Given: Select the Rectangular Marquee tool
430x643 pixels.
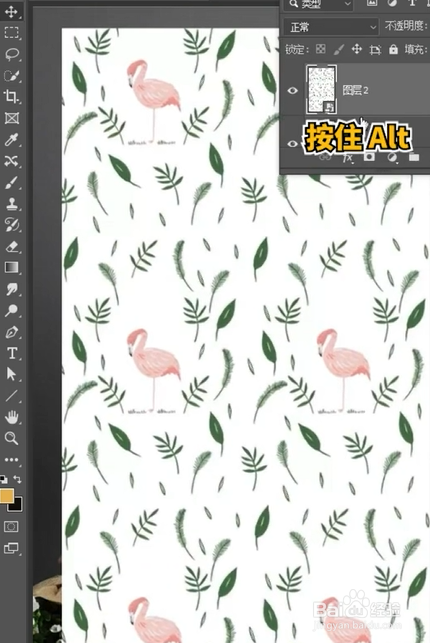Looking at the screenshot, I should [11, 32].
